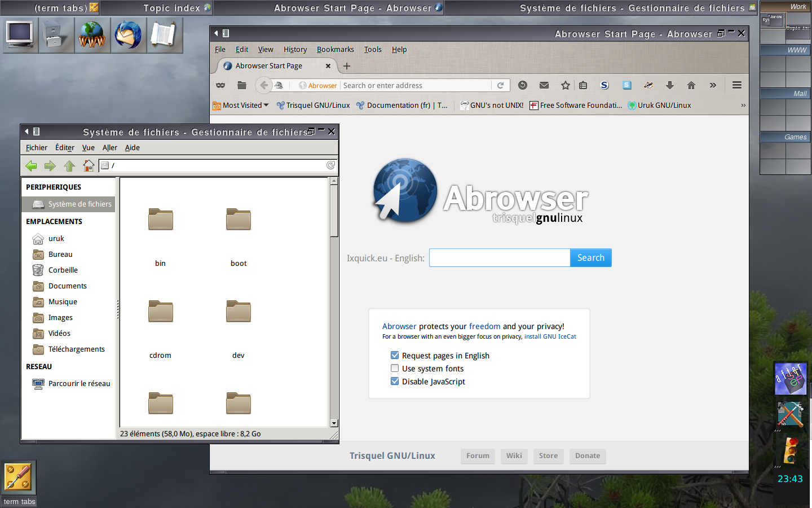Open the Bookmarks menu in Abrowser
This screenshot has width=812, height=508.
pyautogui.click(x=335, y=50)
